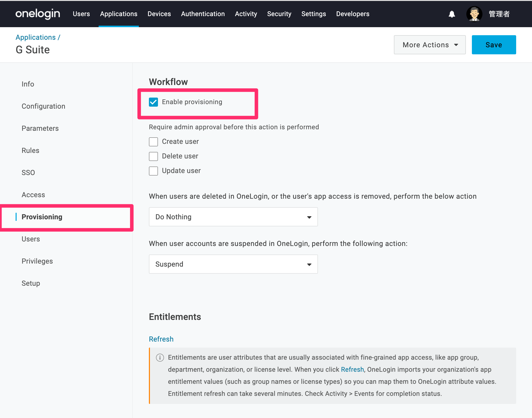This screenshot has width=532, height=418.
Task: Switch to the Setup tab
Action: pos(31,283)
